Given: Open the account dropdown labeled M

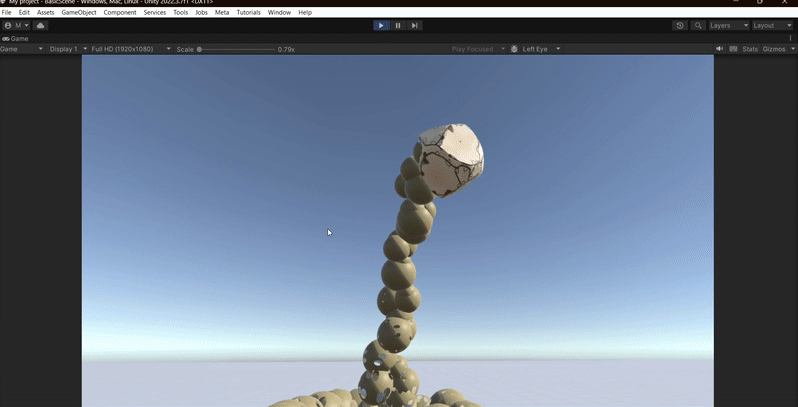Looking at the screenshot, I should click(16, 25).
